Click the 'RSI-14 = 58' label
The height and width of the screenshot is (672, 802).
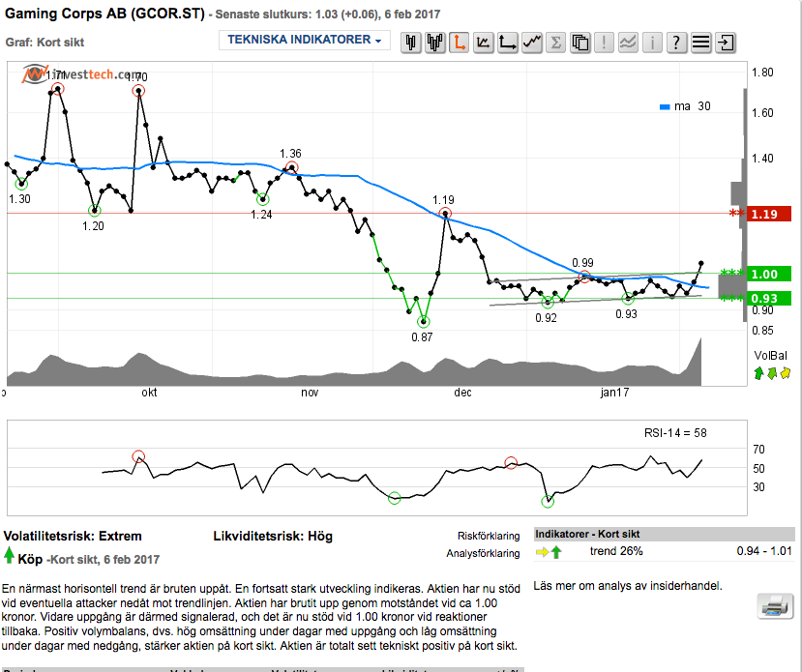(x=675, y=433)
